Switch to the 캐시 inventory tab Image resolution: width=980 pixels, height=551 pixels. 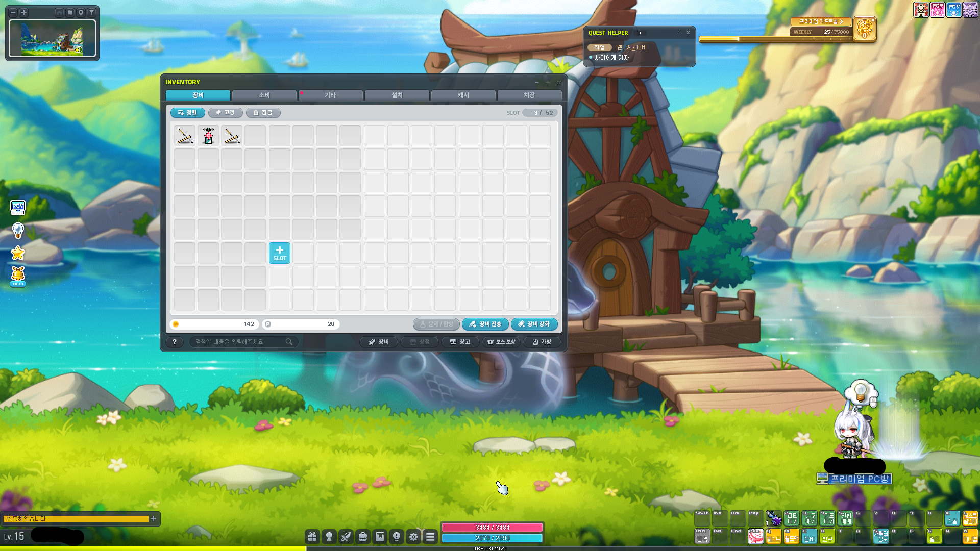[463, 95]
